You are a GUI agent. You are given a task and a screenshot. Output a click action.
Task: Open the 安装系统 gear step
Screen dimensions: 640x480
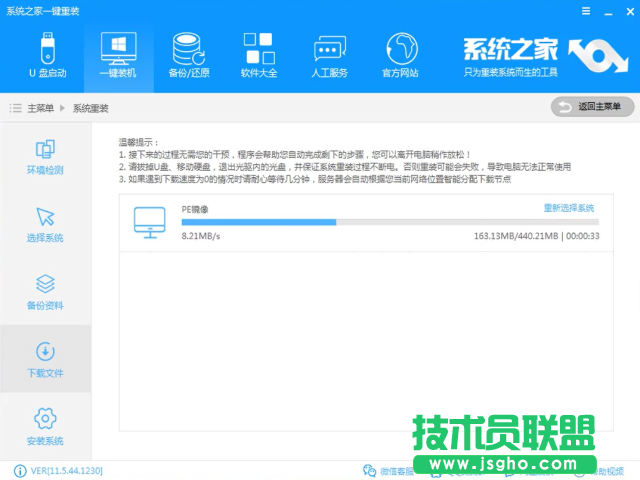pos(45,426)
